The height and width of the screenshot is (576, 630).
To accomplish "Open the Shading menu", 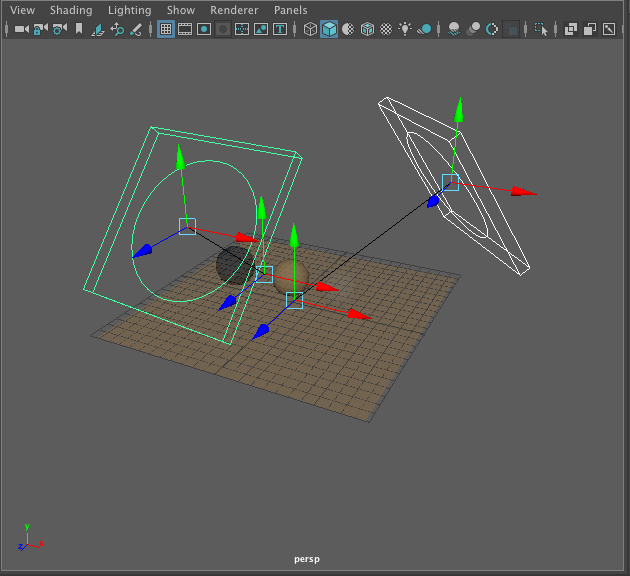I will click(71, 10).
